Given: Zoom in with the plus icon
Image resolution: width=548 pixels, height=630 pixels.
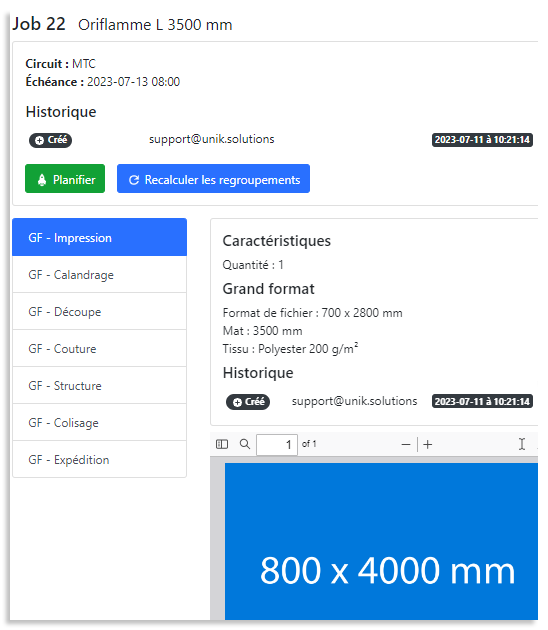Looking at the screenshot, I should pos(428,444).
